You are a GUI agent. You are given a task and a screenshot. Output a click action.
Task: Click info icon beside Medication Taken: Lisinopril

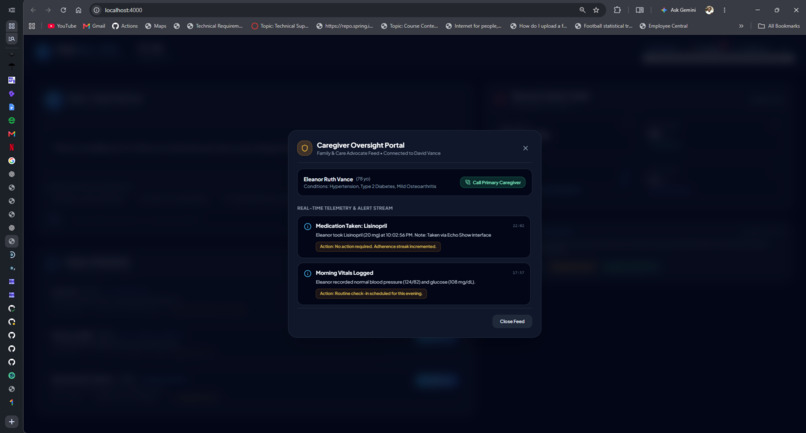(x=307, y=226)
